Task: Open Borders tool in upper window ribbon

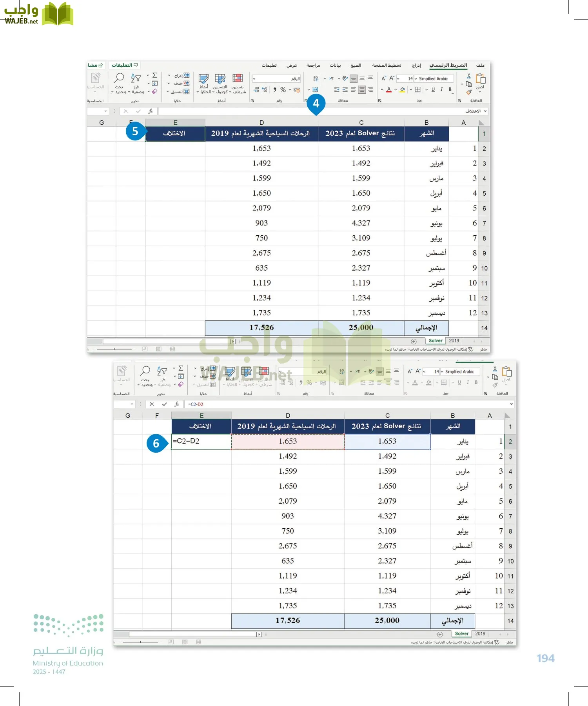Action: (418, 90)
